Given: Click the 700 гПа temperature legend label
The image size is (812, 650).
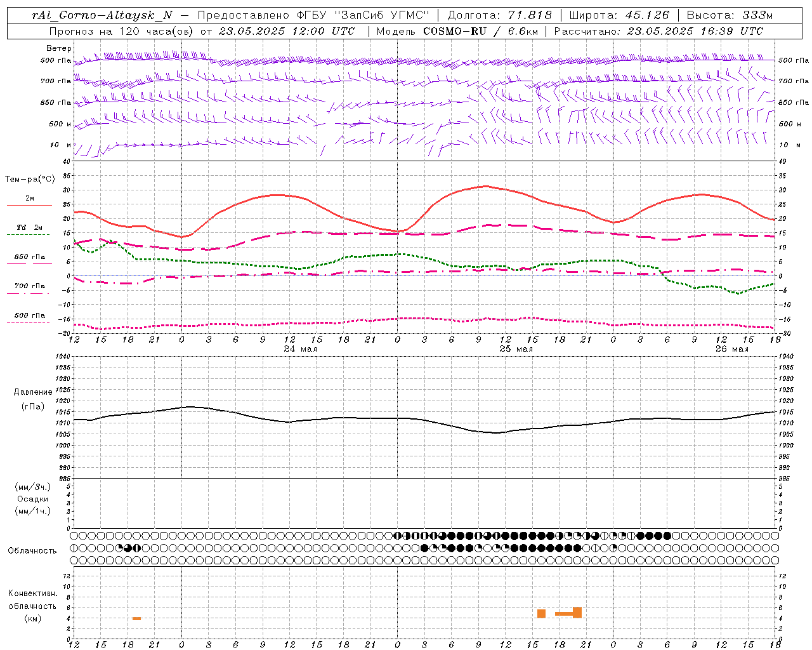Looking at the screenshot, I should pos(30,286).
